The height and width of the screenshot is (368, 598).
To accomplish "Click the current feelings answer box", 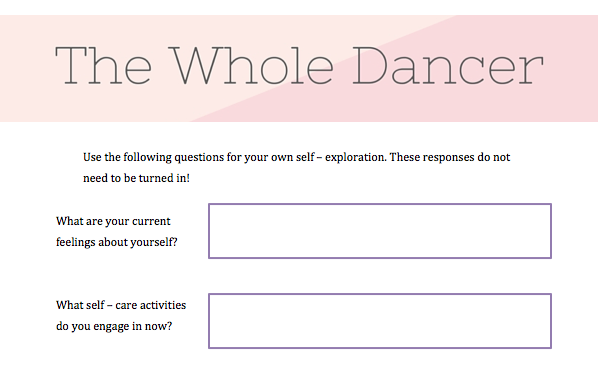I will coord(380,231).
